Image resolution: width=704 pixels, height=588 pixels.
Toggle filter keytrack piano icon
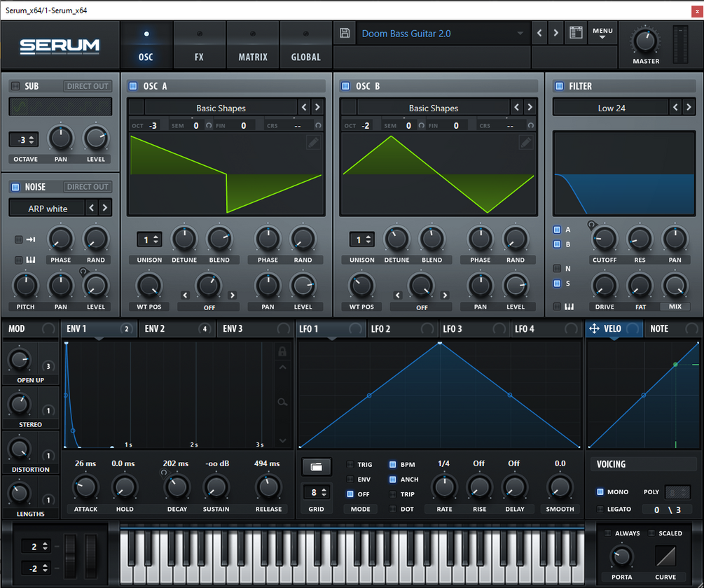[569, 307]
